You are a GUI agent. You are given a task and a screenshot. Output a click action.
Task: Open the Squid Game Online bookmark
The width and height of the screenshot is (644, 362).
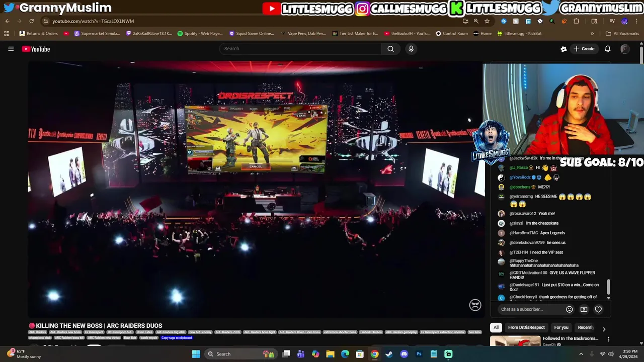251,34
